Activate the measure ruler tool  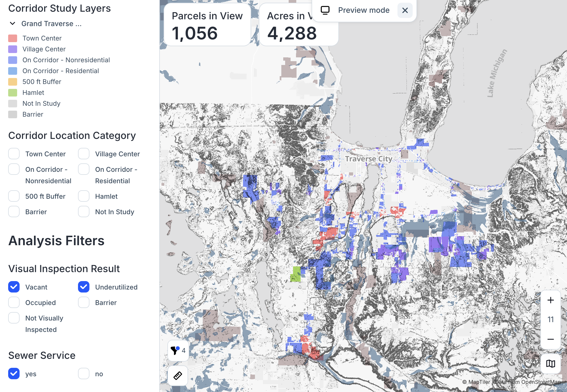pyautogui.click(x=178, y=375)
